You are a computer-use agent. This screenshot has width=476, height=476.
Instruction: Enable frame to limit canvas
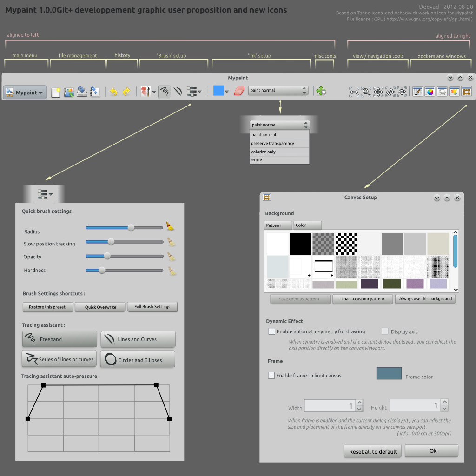coord(271,376)
